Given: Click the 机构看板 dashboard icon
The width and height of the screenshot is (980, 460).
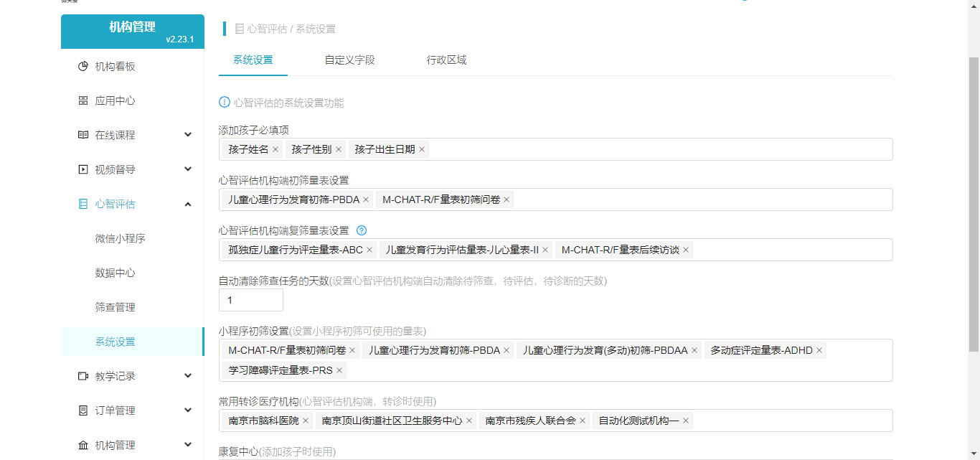Looking at the screenshot, I should [83, 67].
